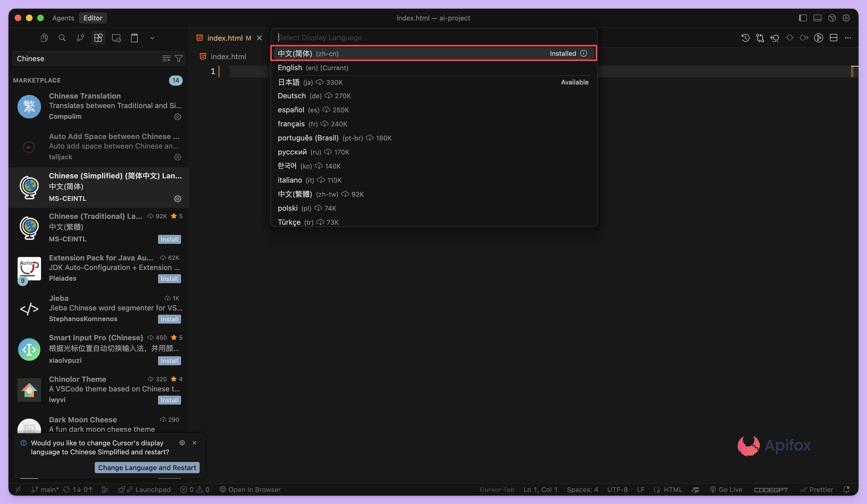The image size is (867, 504).
Task: Switch to the Agents tab
Action: click(x=63, y=18)
